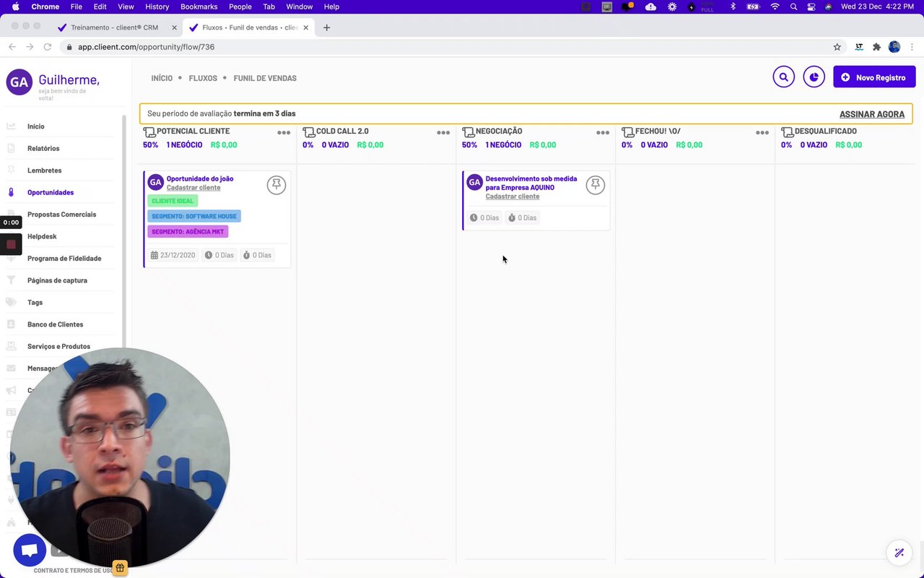Open Wi-Fi status in menu bar
Viewport: 924px width, 578px height.
775,7
